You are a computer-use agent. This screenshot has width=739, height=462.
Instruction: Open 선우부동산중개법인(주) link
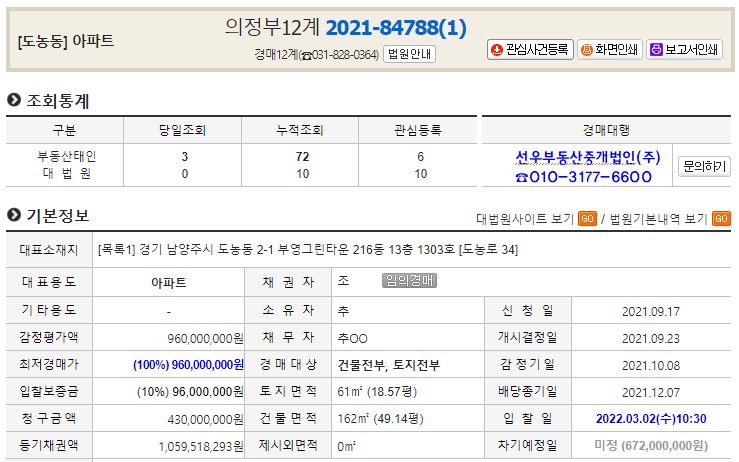click(x=588, y=157)
